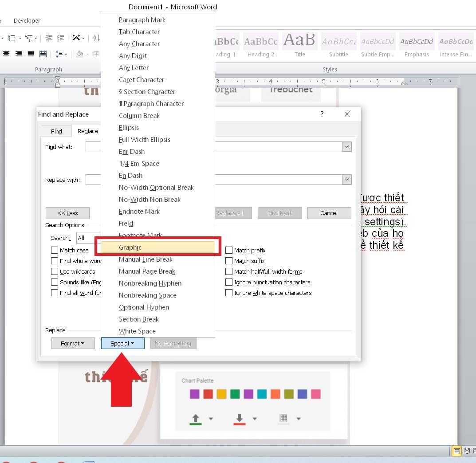476x463 pixels.
Task: Center the paragraph with the Center icon
Action: tap(6, 54)
